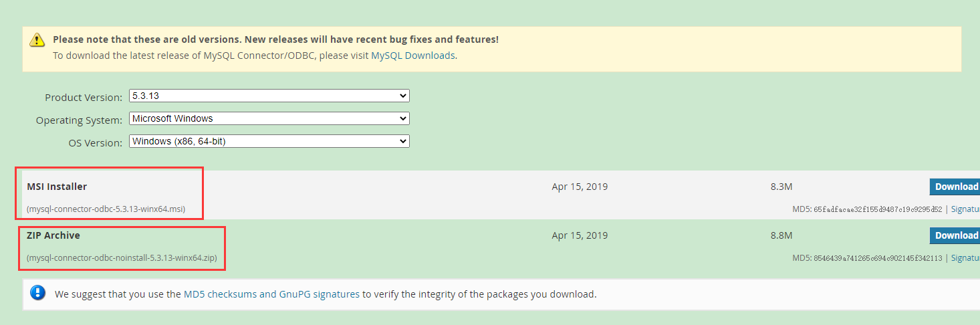Download the ZIP Archive package

pyautogui.click(x=955, y=235)
